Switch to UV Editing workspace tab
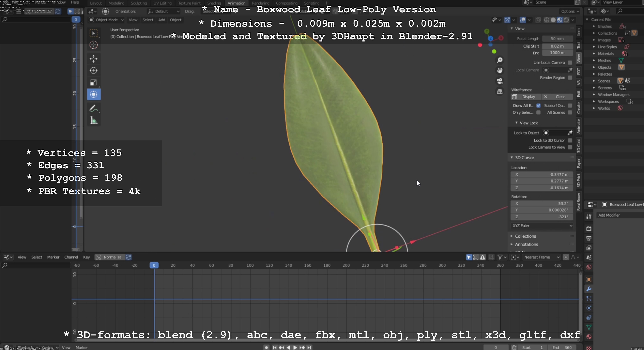 coord(162,3)
